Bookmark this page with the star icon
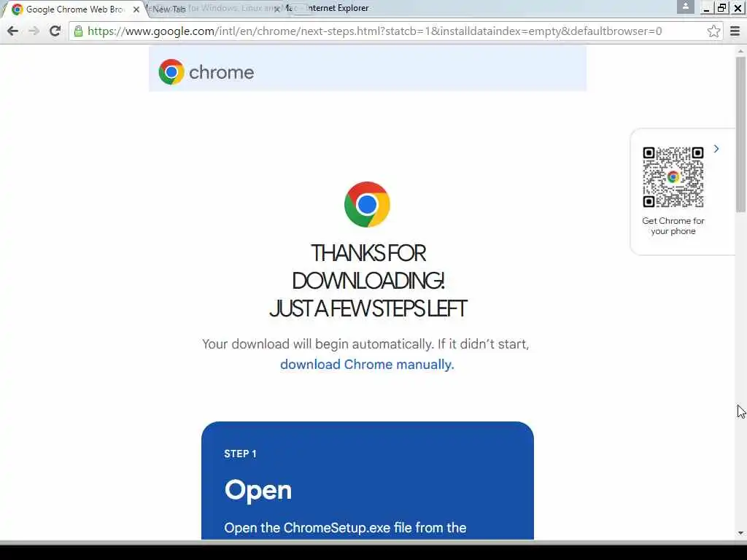 click(713, 31)
